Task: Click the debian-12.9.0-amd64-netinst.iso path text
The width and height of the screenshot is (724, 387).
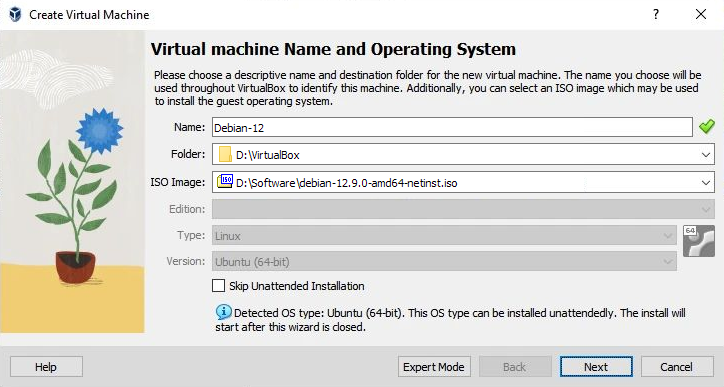Action: [347, 183]
